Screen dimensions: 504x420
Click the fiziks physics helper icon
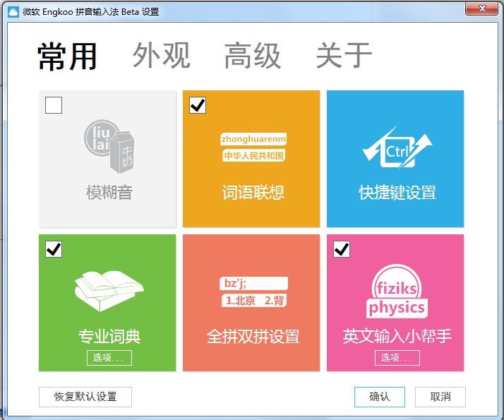click(397, 291)
